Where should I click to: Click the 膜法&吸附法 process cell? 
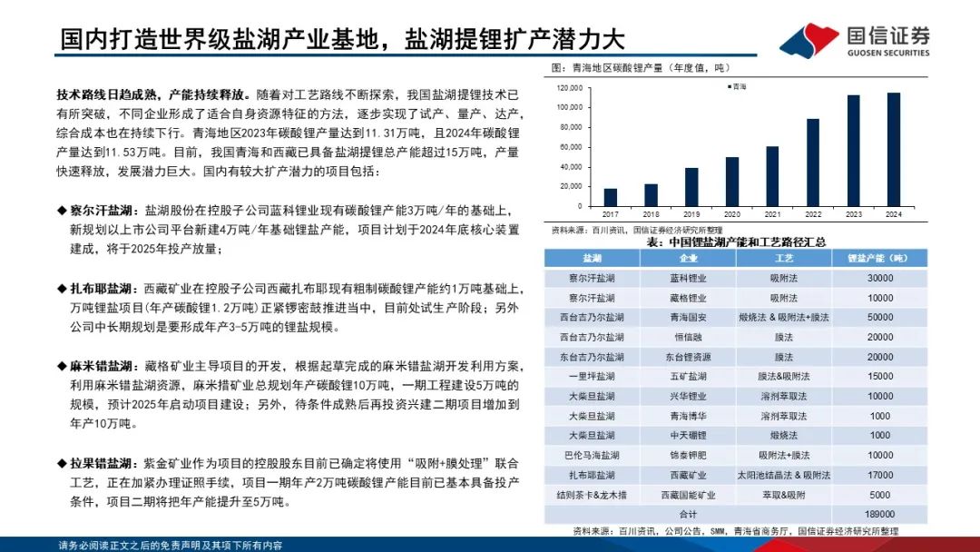coord(784,377)
